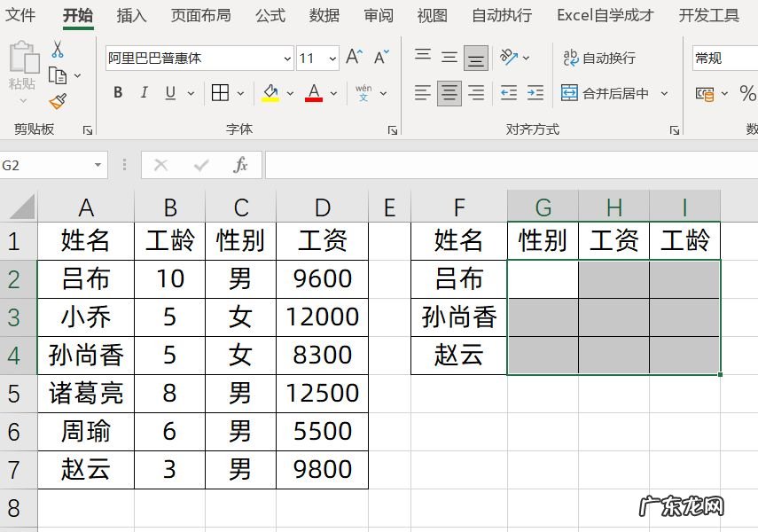The width and height of the screenshot is (758, 532).
Task: Click the Align Right icon
Action: tap(476, 93)
